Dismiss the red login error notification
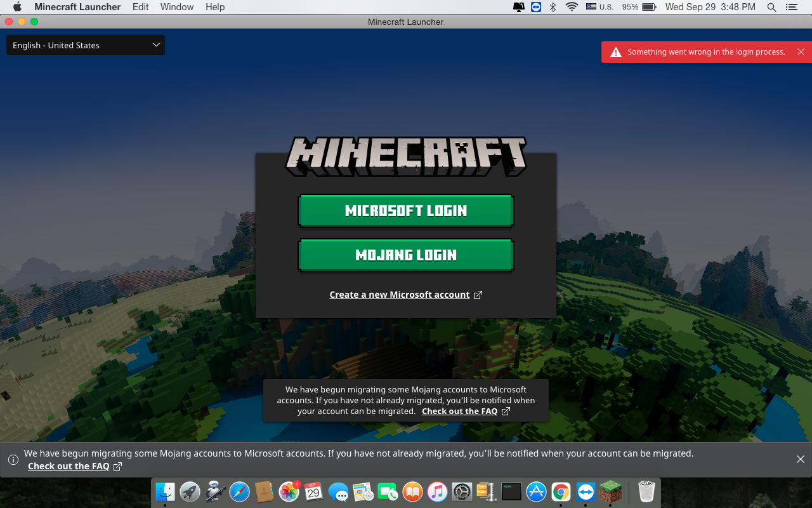The height and width of the screenshot is (508, 812). (801, 52)
